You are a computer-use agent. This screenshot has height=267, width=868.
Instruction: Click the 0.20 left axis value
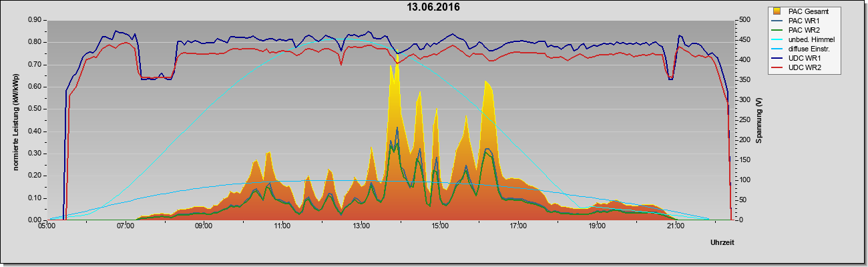point(34,176)
